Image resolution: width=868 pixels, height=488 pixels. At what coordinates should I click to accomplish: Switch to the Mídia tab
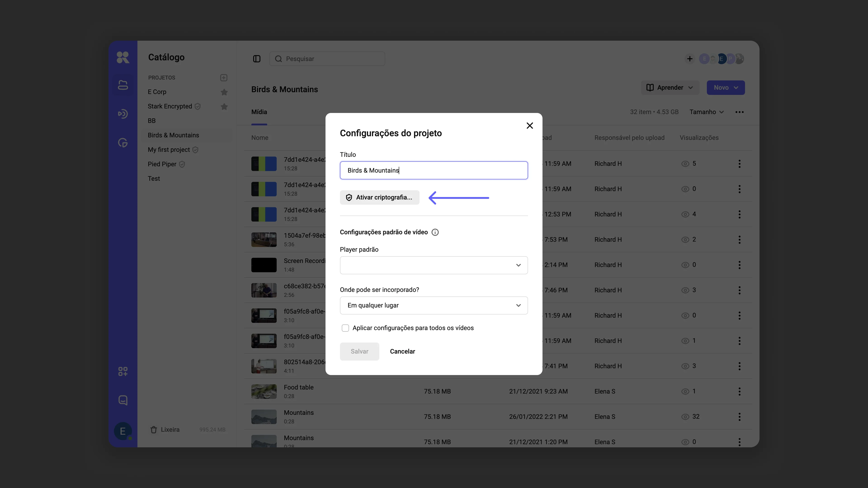(259, 112)
